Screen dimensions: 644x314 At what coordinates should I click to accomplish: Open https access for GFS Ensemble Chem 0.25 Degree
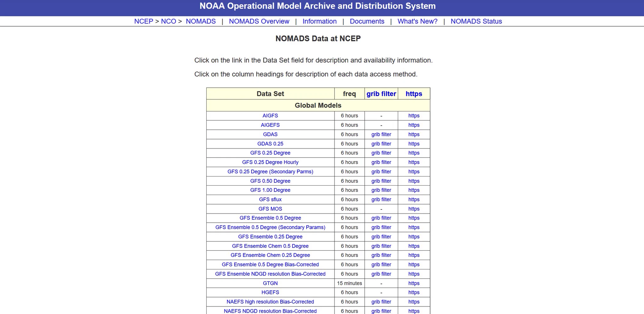(x=414, y=255)
